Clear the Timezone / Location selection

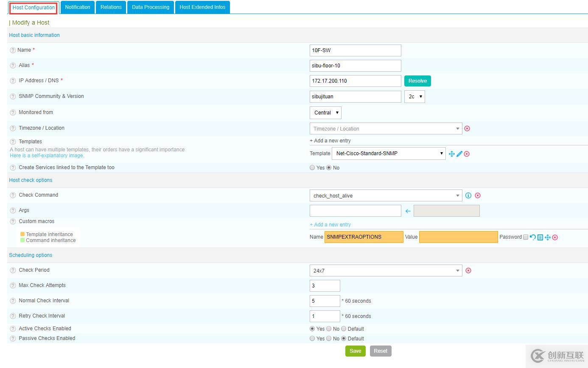467,128
